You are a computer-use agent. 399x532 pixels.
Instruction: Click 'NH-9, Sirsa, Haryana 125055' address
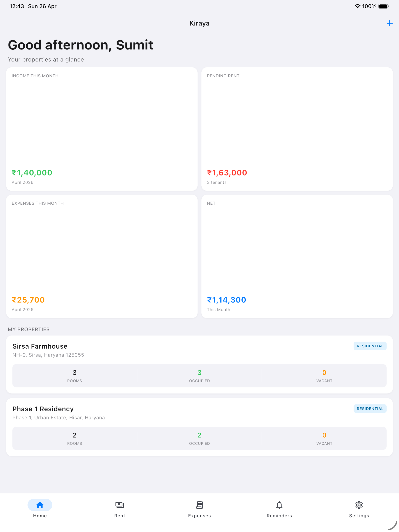[x=48, y=355]
